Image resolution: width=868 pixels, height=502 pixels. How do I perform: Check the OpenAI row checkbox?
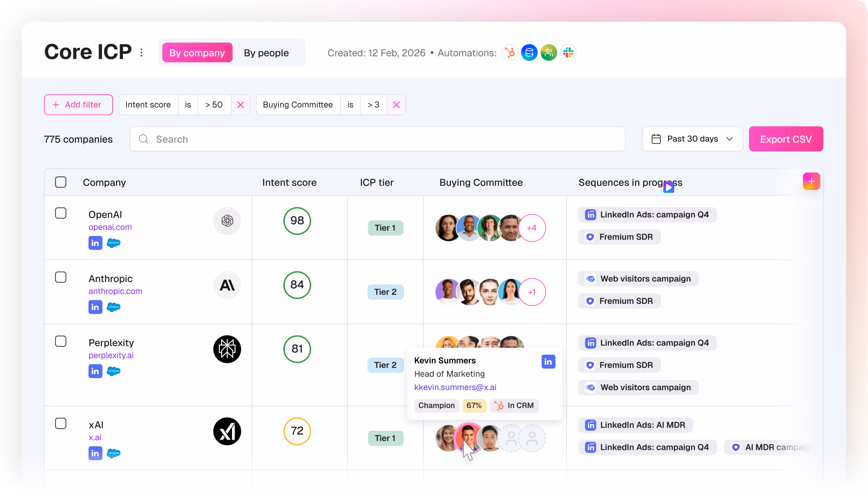point(61,213)
